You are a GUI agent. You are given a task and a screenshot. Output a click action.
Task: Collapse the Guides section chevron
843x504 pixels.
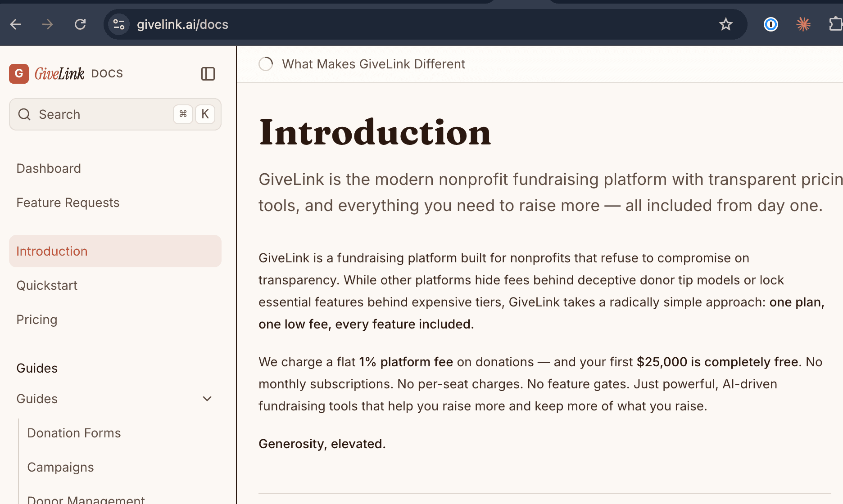(x=207, y=399)
